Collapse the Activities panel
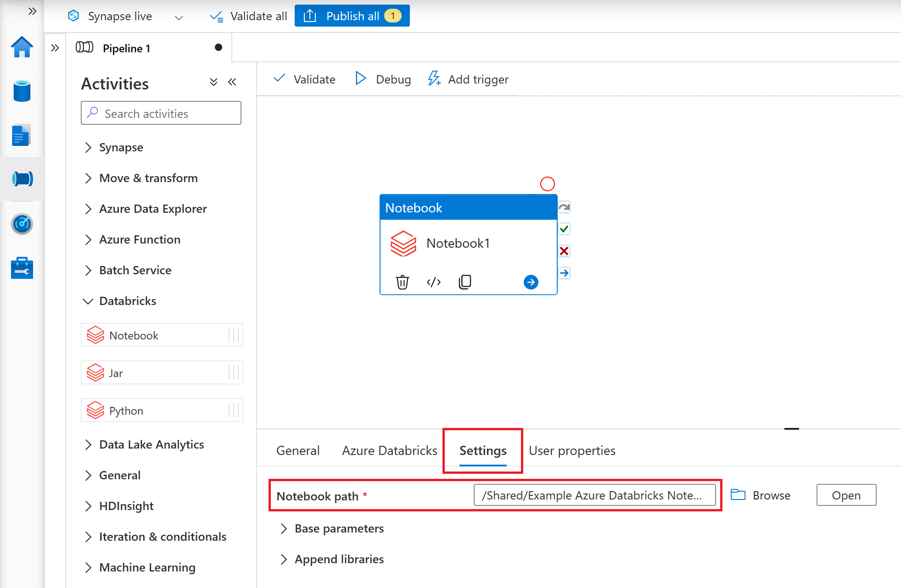Screen dimensions: 901x588 (232, 82)
